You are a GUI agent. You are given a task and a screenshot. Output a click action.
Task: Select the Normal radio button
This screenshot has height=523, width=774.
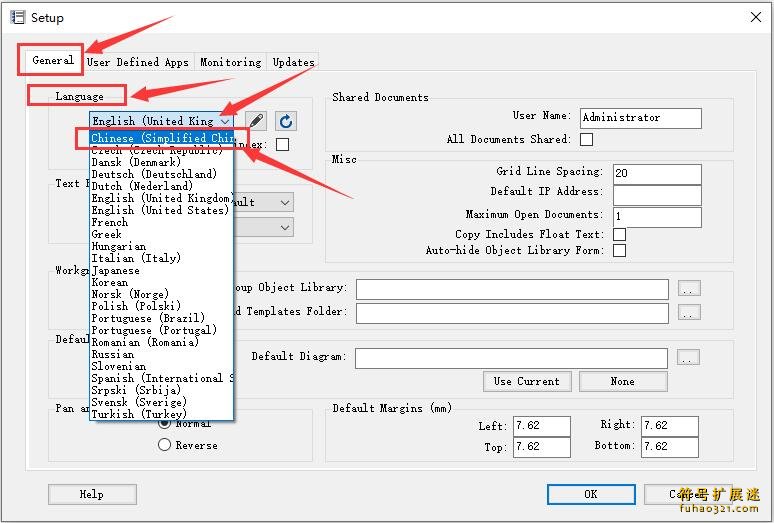(164, 424)
